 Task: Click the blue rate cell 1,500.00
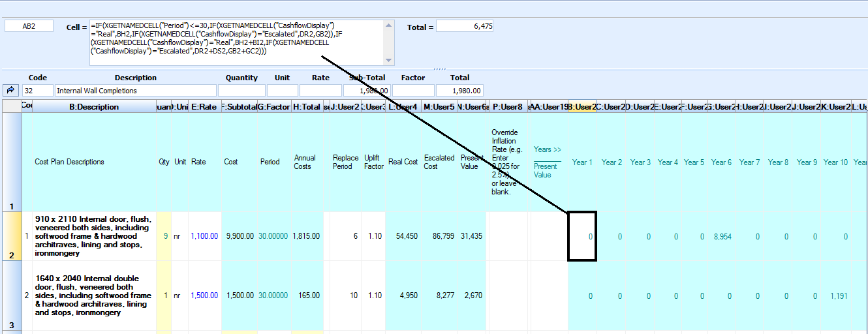point(204,296)
